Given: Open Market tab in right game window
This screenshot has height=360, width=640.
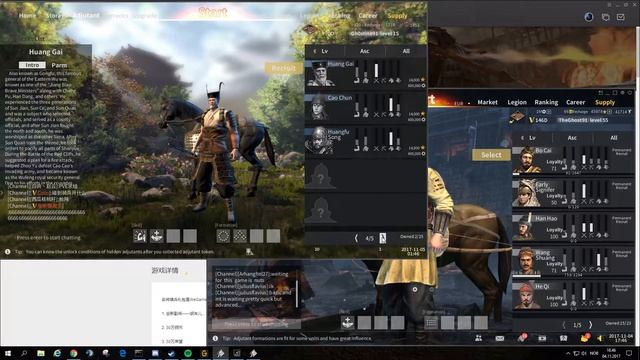Looking at the screenshot, I should (487, 102).
